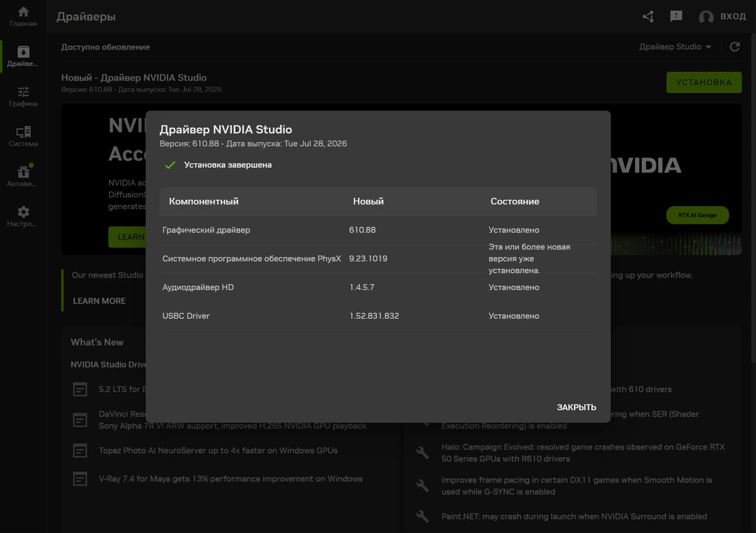Click version 1.52.831.832 value

(374, 316)
